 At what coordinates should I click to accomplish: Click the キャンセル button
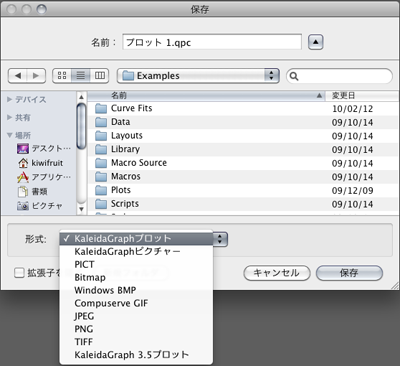277,273
